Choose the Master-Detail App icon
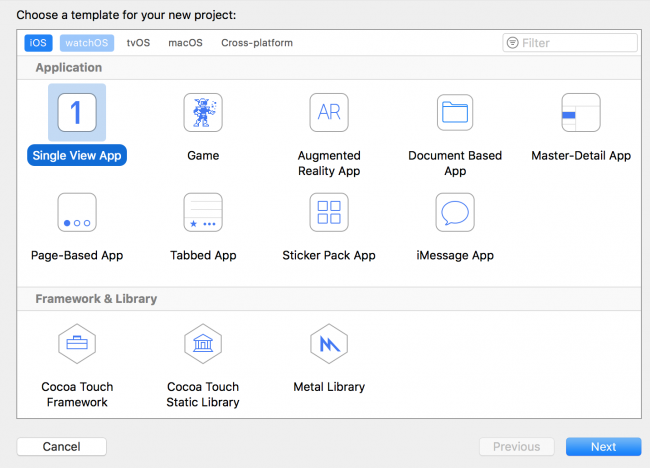650x468 pixels. tap(581, 112)
